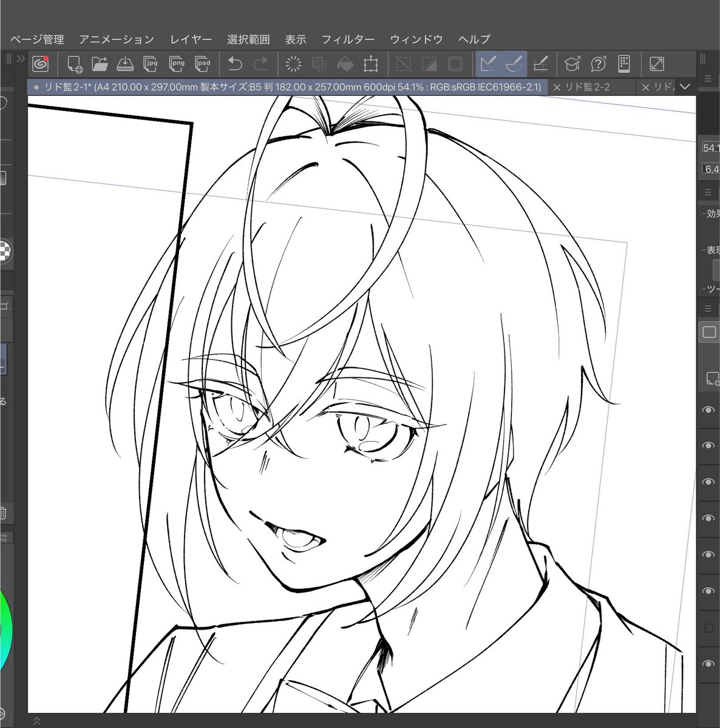Click the new layer icon in layer panel
This screenshot has width=720, height=728.
point(712,379)
